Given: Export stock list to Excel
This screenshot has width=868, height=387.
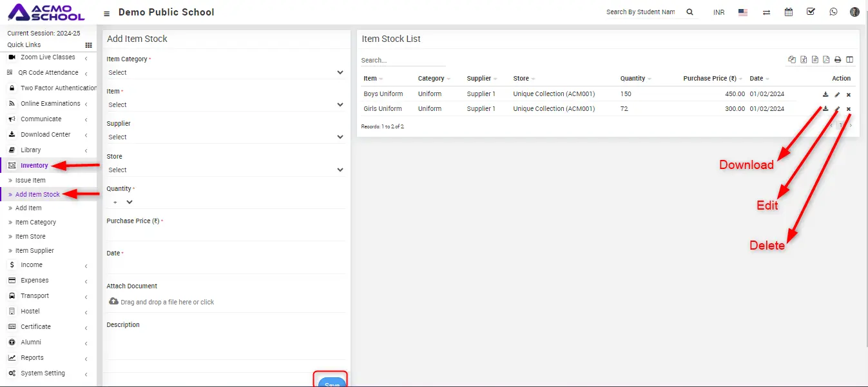Looking at the screenshot, I should point(804,60).
